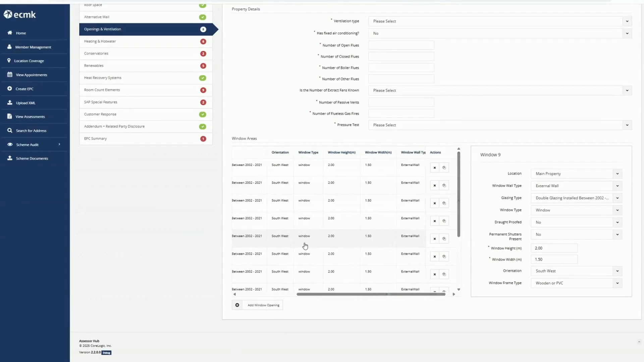Open Scheme Documents in sidebar
The image size is (644, 362).
tap(32, 158)
